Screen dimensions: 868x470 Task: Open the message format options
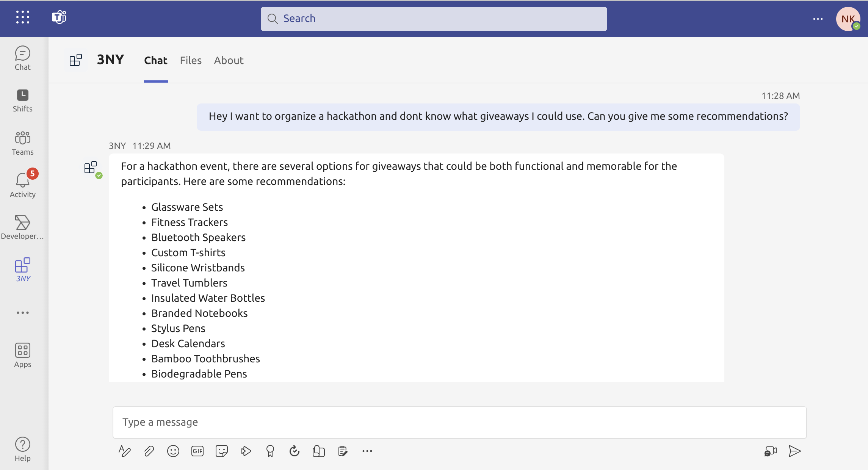coord(124,451)
